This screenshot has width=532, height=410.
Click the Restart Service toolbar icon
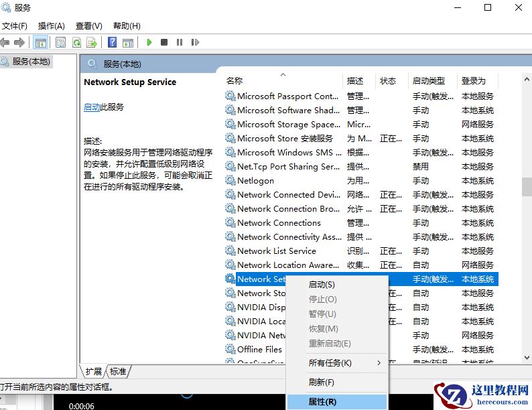coord(195,42)
